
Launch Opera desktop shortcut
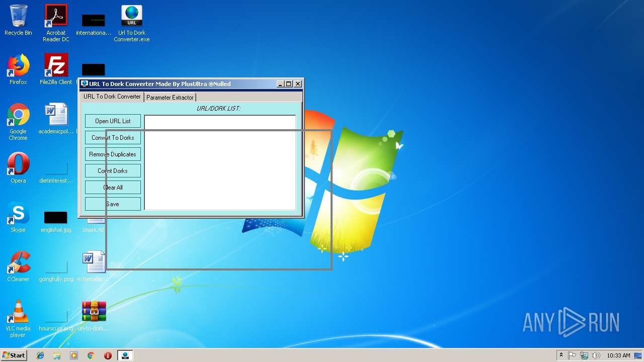(18, 168)
